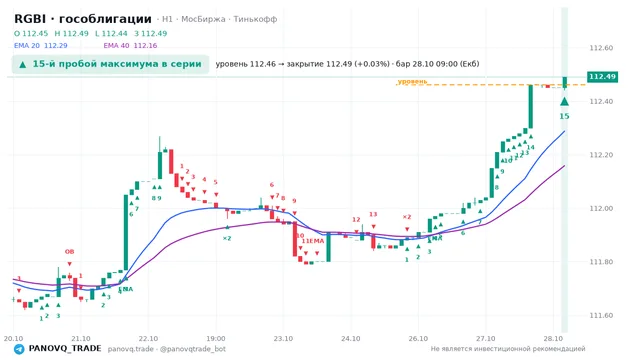The image size is (640, 360).
Task: Click the chart title RGBI · гособлигации
Action: (x=83, y=19)
